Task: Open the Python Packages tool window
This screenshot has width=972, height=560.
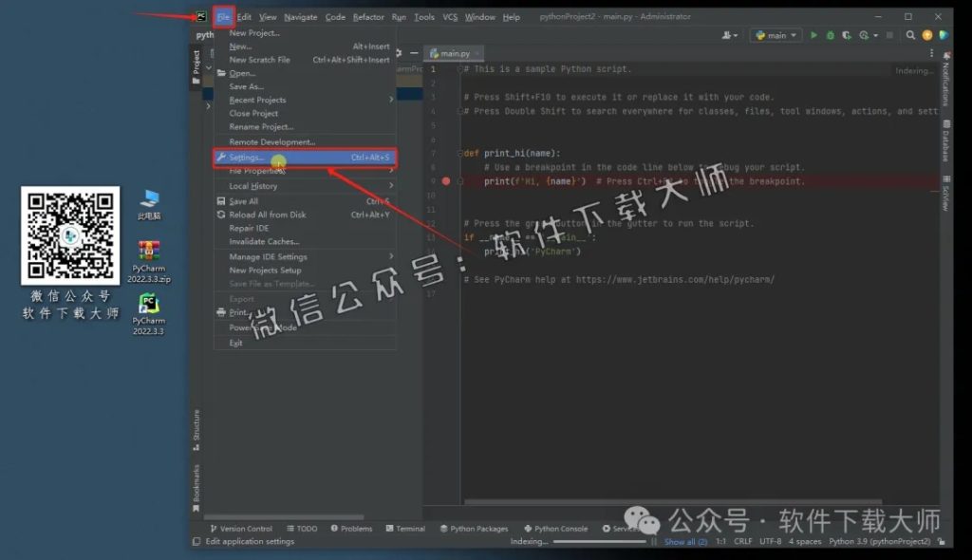Action: pyautogui.click(x=475, y=529)
